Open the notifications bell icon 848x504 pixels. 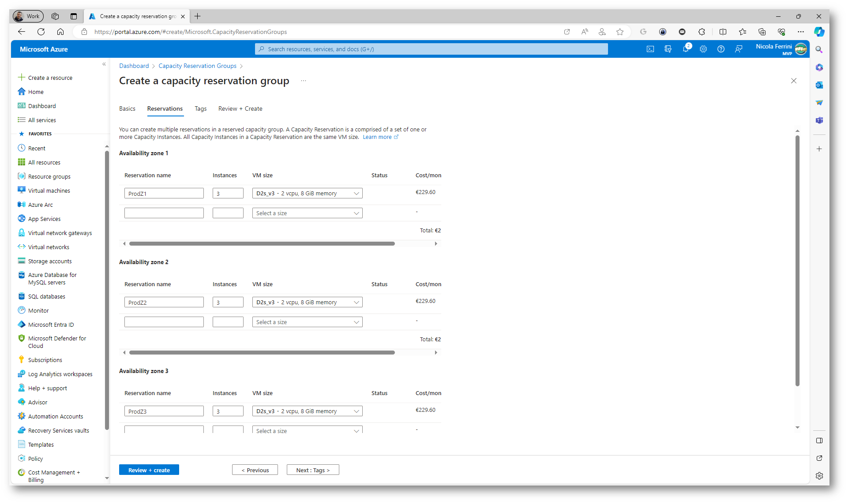[x=686, y=49]
